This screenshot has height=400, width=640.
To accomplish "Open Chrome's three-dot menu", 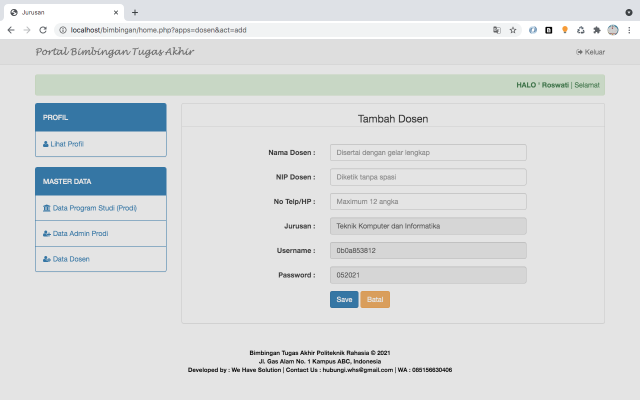I will point(629,30).
